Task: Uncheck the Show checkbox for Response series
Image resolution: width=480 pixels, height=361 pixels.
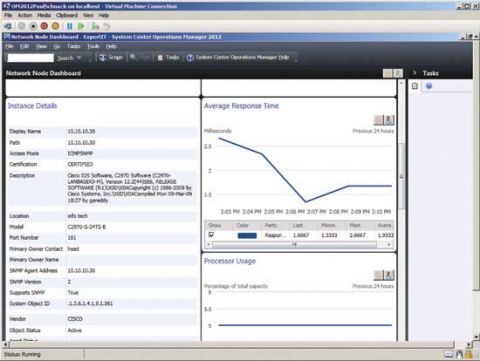Action: pyautogui.click(x=211, y=235)
